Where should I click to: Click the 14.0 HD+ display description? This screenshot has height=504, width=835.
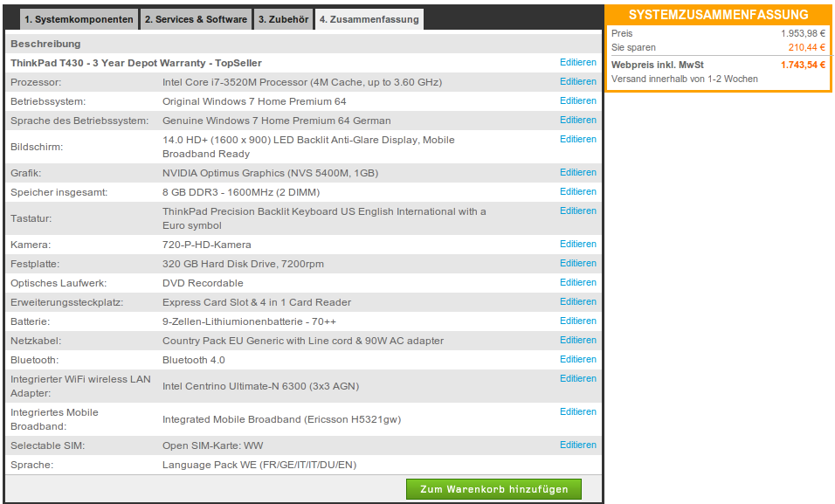pyautogui.click(x=308, y=147)
